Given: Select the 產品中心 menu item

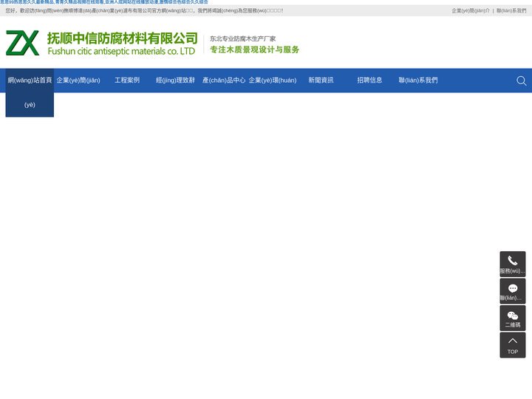Looking at the screenshot, I should (224, 81).
